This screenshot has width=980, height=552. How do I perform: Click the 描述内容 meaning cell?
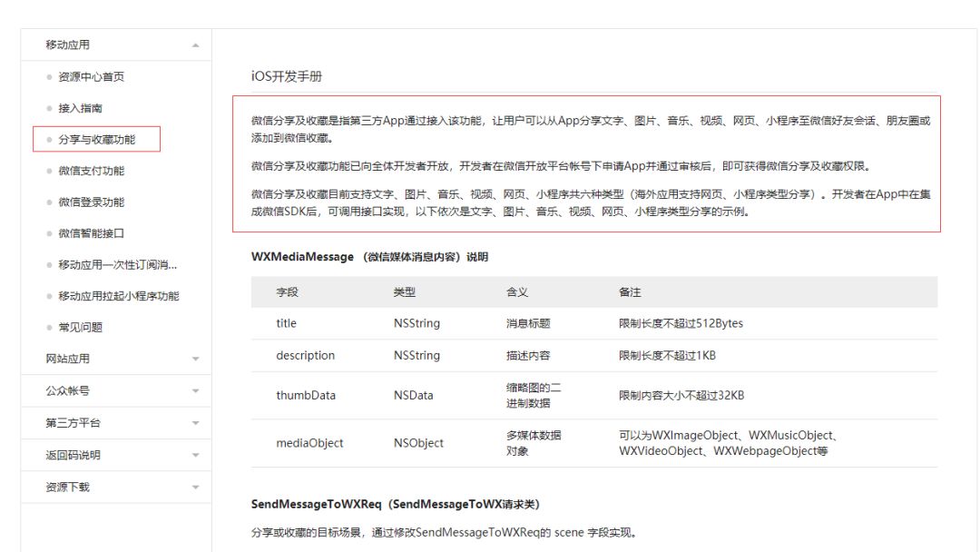tap(528, 355)
